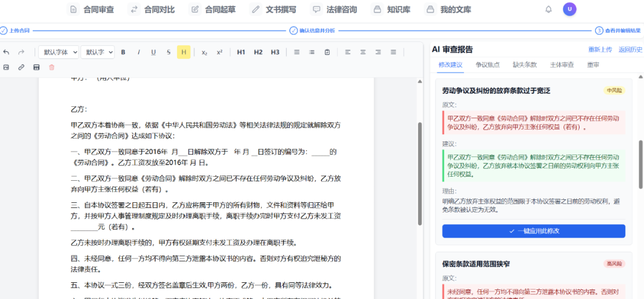Toggle italic text formatting
The image size is (644, 299).
click(139, 52)
